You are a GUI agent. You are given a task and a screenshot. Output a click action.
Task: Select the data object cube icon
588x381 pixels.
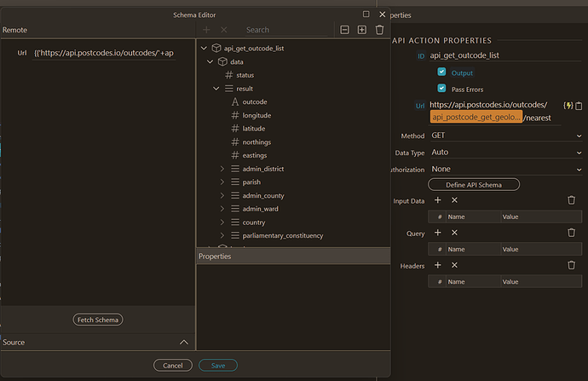pyautogui.click(x=222, y=61)
